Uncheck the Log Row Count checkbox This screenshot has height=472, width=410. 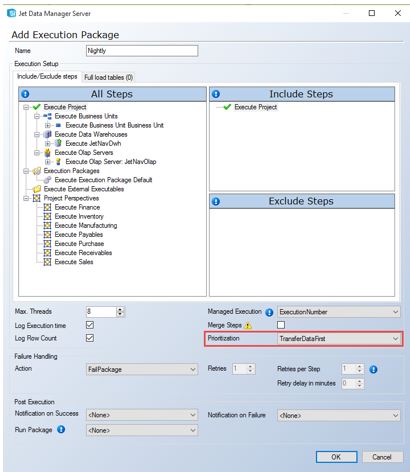(90, 338)
